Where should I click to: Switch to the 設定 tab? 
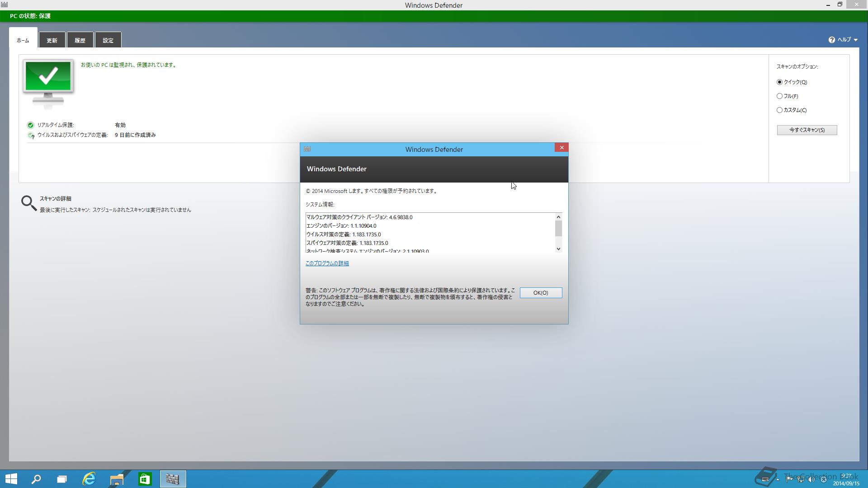tap(108, 40)
